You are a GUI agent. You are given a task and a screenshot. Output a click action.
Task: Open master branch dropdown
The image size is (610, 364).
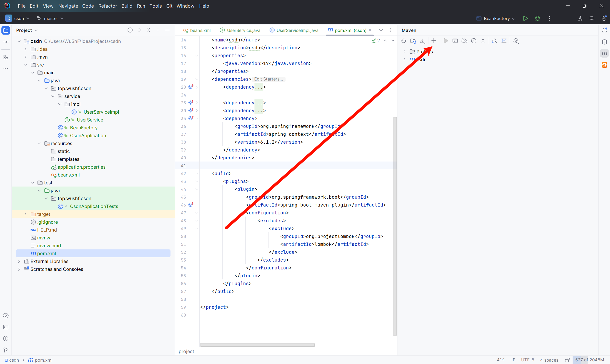50,18
